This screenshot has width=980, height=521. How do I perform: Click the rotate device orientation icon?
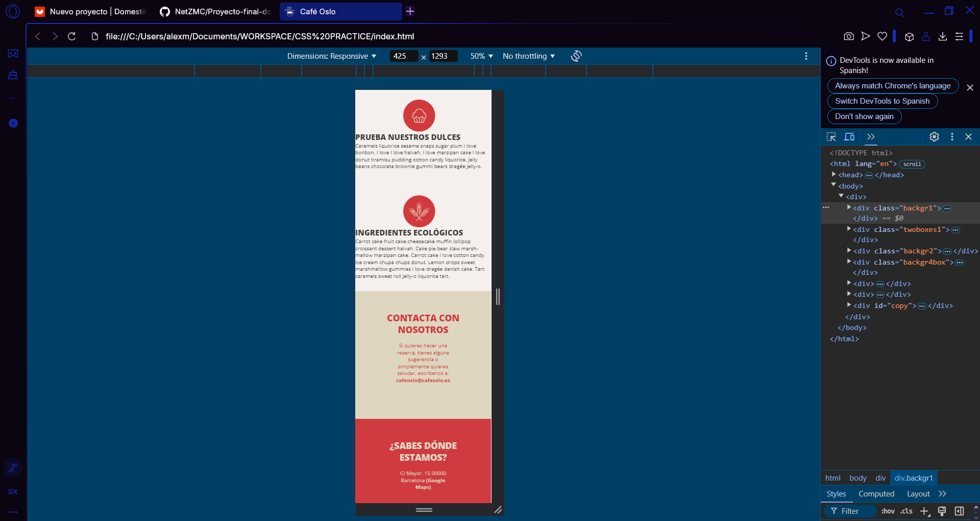(576, 56)
